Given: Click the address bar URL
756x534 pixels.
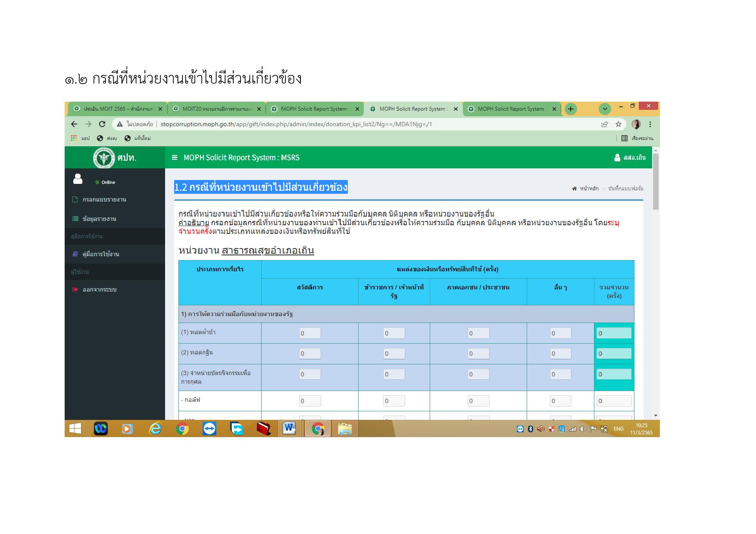Looking at the screenshot, I should coord(296,124).
